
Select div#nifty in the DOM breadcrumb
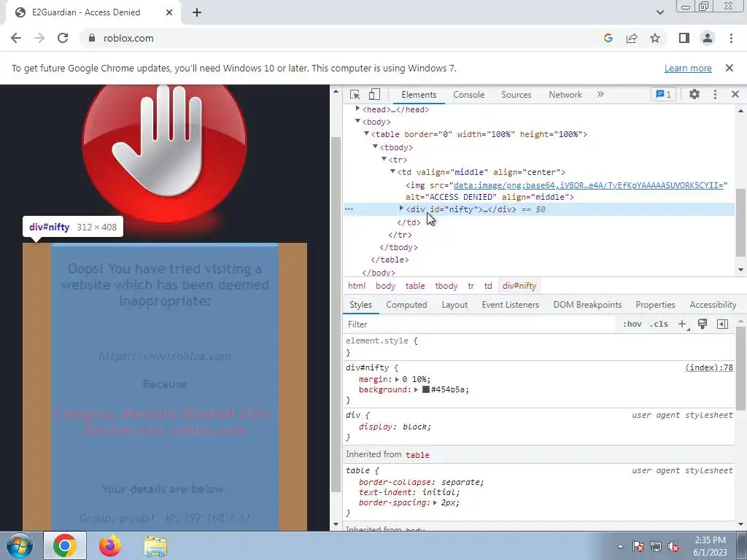[519, 286]
